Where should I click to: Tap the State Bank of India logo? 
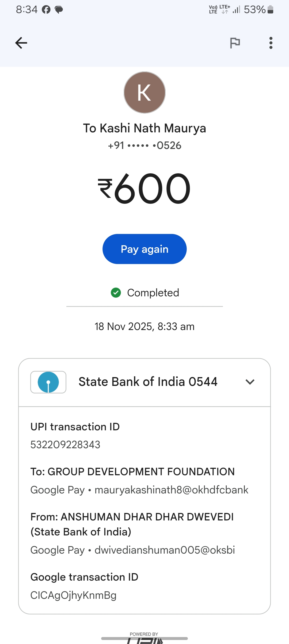tap(48, 382)
